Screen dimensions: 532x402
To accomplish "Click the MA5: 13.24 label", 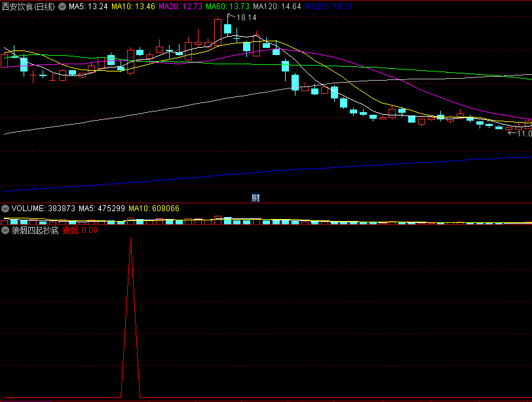I will point(88,7).
